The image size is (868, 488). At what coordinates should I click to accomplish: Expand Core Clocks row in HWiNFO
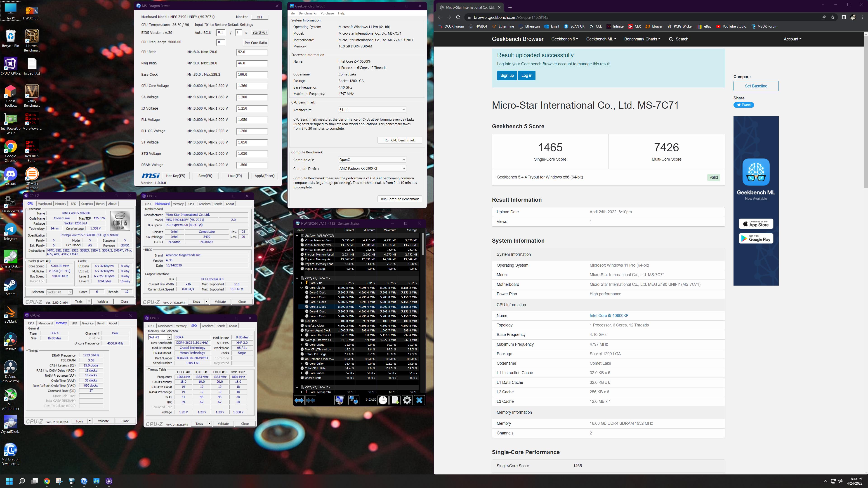(302, 288)
